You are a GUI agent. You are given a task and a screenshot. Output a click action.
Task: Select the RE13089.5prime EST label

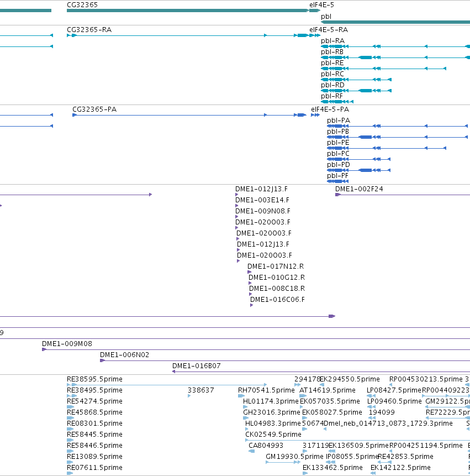click(94, 457)
